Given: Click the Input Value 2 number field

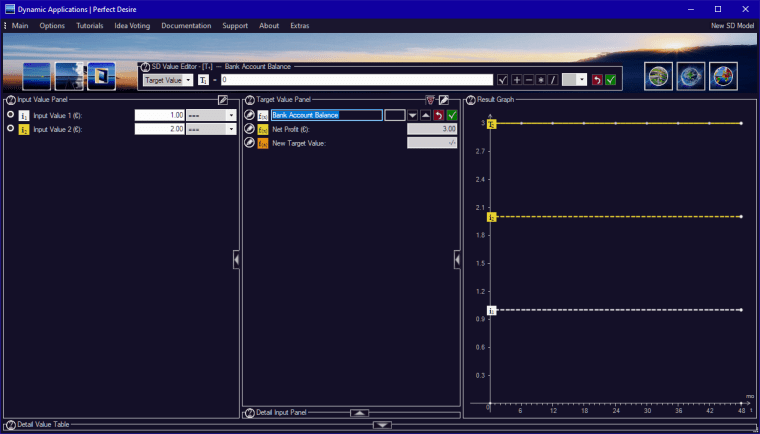Looking at the screenshot, I should pyautogui.click(x=159, y=129).
